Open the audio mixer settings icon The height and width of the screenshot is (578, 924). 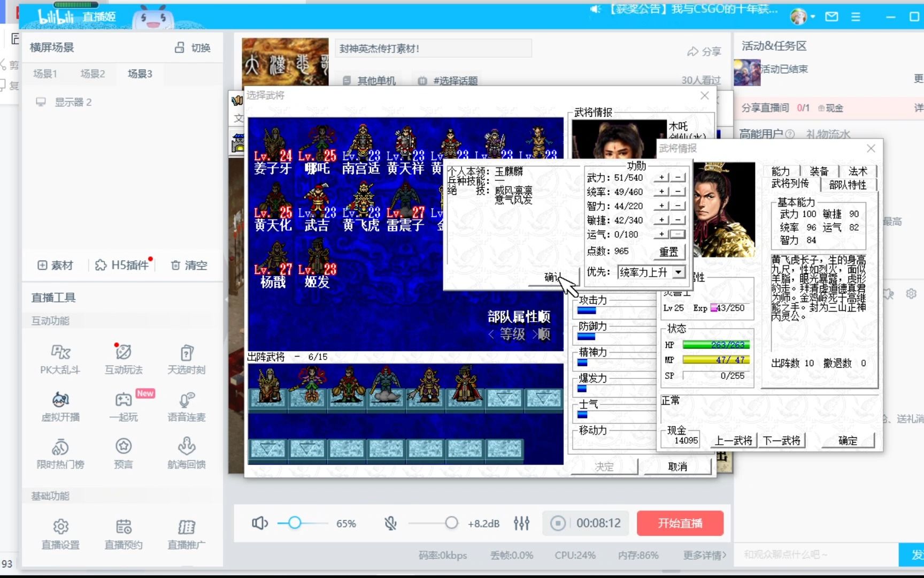pyautogui.click(x=521, y=523)
